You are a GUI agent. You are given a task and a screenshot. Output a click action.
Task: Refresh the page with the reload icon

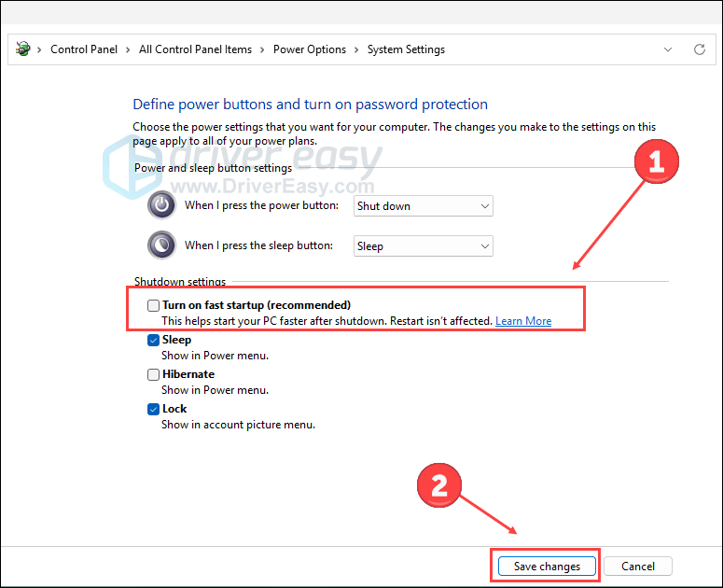(x=699, y=49)
